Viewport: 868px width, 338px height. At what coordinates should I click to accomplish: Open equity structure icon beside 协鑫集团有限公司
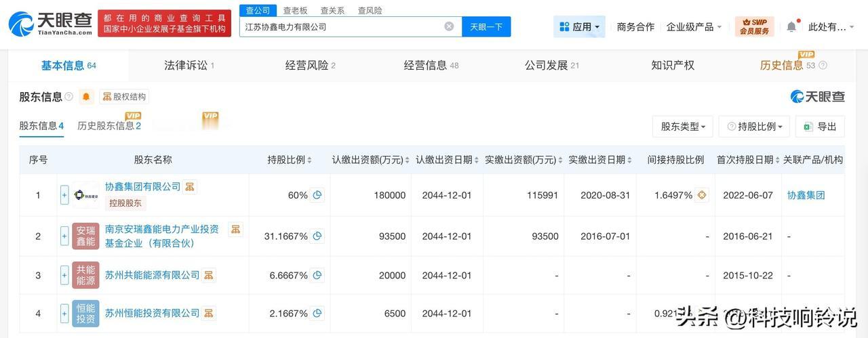pos(190,186)
